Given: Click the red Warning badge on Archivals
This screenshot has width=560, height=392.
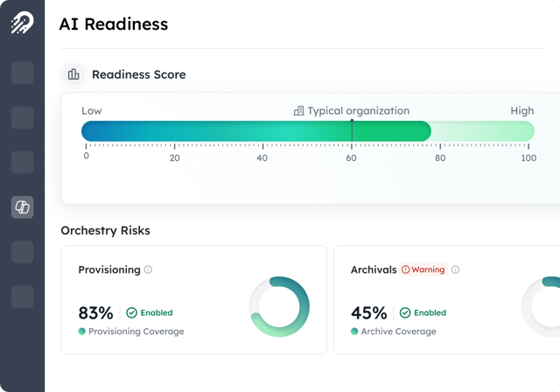Looking at the screenshot, I should tap(423, 269).
